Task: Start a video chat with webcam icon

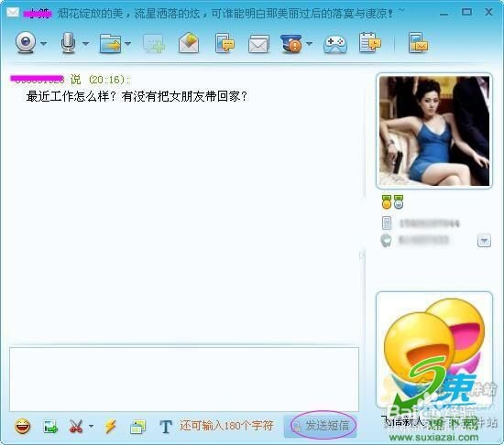Action: point(26,43)
